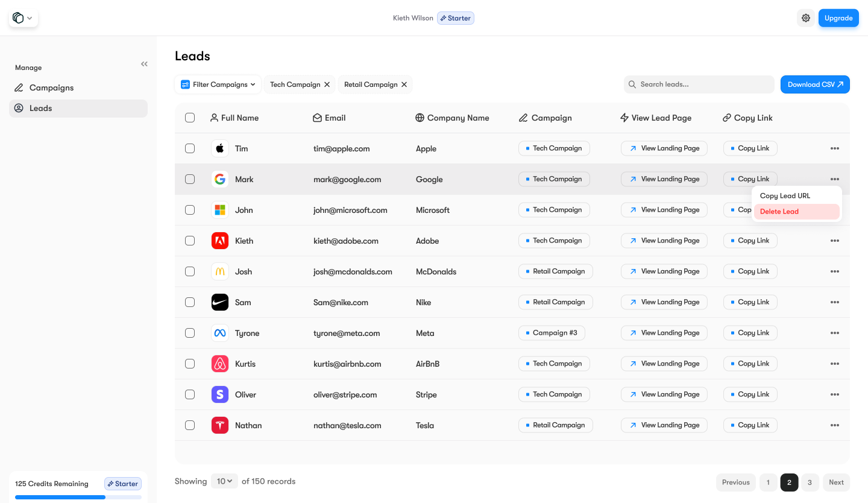Image resolution: width=868 pixels, height=503 pixels.
Task: Go to page 3 of the leads list
Action: pos(810,482)
